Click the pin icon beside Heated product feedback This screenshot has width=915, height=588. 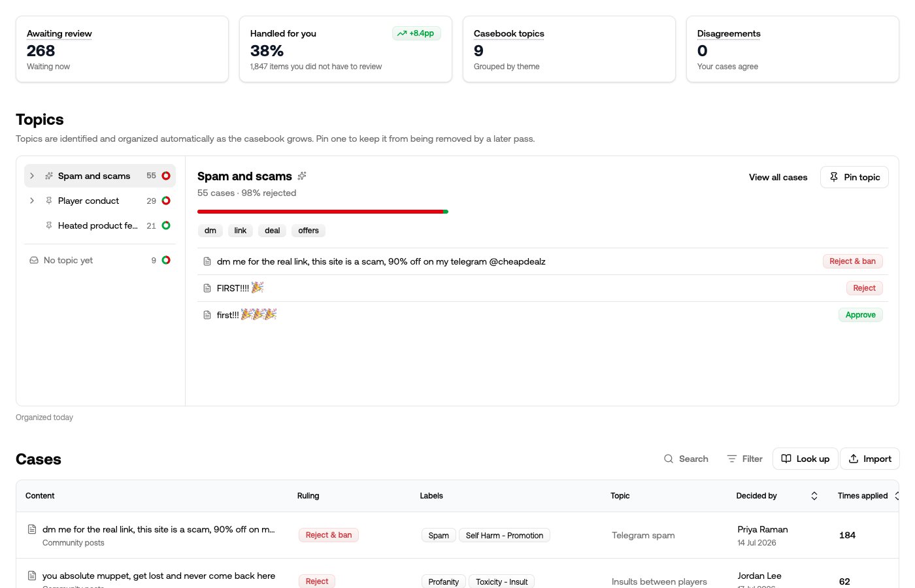pos(49,225)
